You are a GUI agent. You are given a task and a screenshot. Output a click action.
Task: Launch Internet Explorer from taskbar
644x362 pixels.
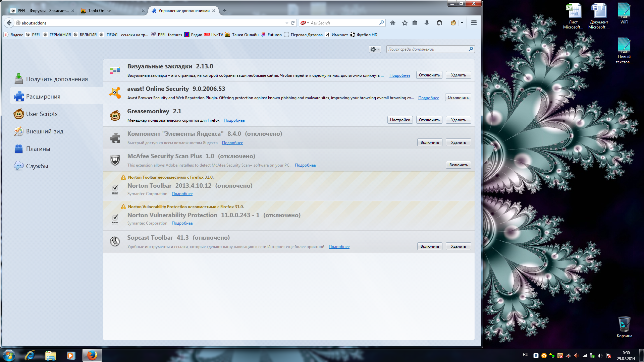click(30, 355)
